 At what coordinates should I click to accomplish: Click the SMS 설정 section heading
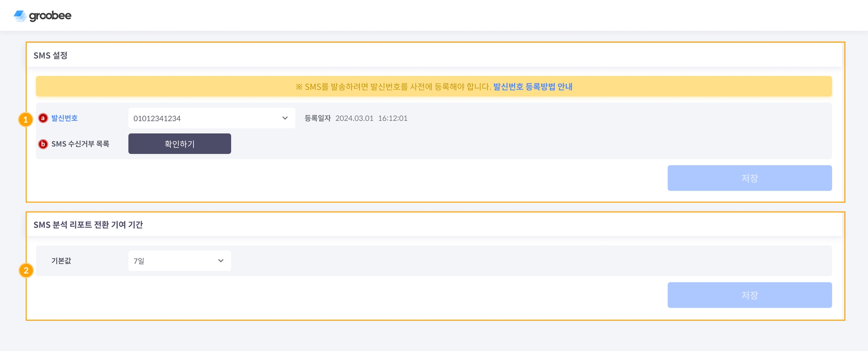50,56
